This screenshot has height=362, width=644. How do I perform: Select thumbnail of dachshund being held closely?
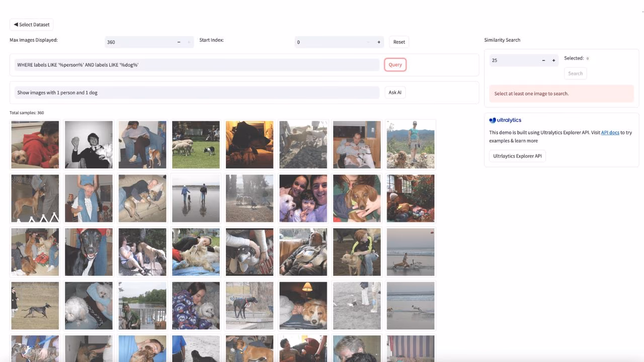click(357, 198)
